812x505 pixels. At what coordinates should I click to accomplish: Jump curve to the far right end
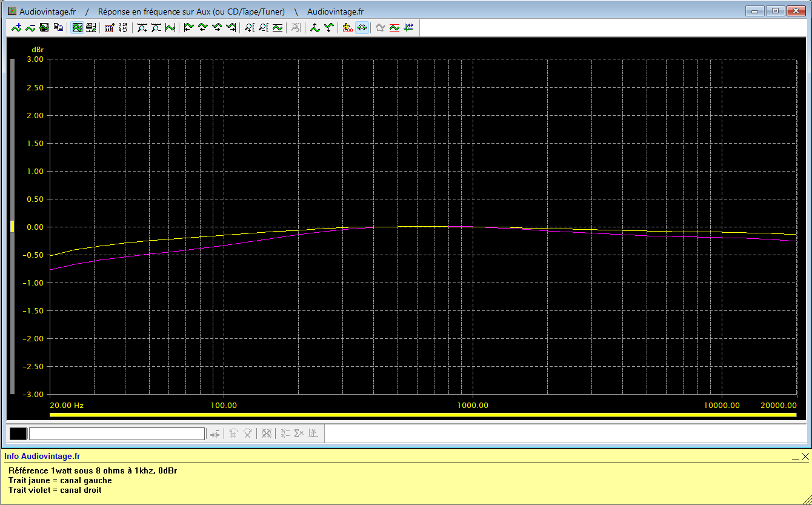pos(231,27)
